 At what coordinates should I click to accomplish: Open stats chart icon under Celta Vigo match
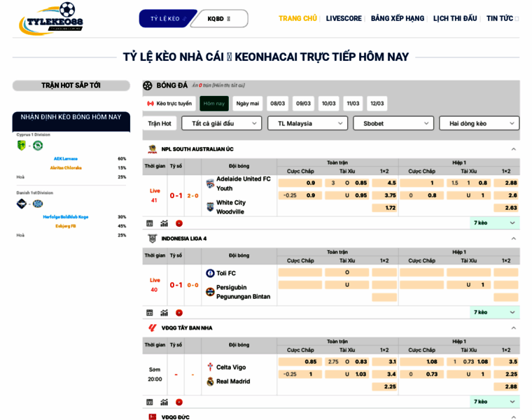click(x=164, y=402)
